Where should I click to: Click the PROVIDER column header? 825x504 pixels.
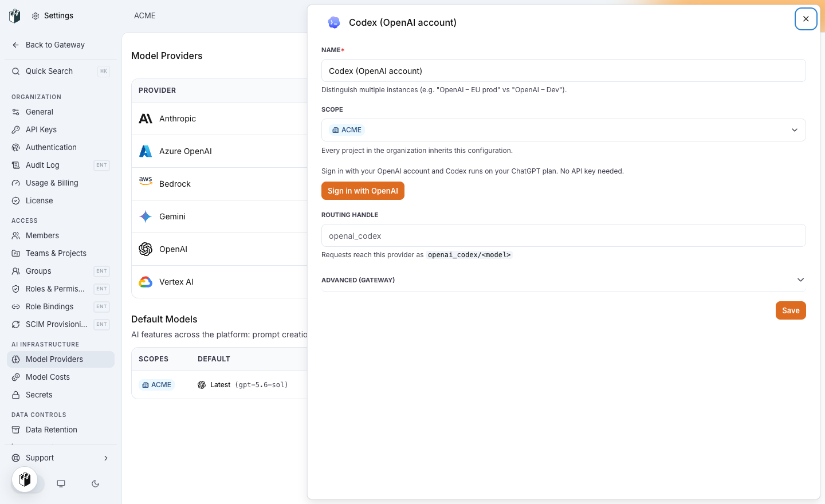coord(157,90)
